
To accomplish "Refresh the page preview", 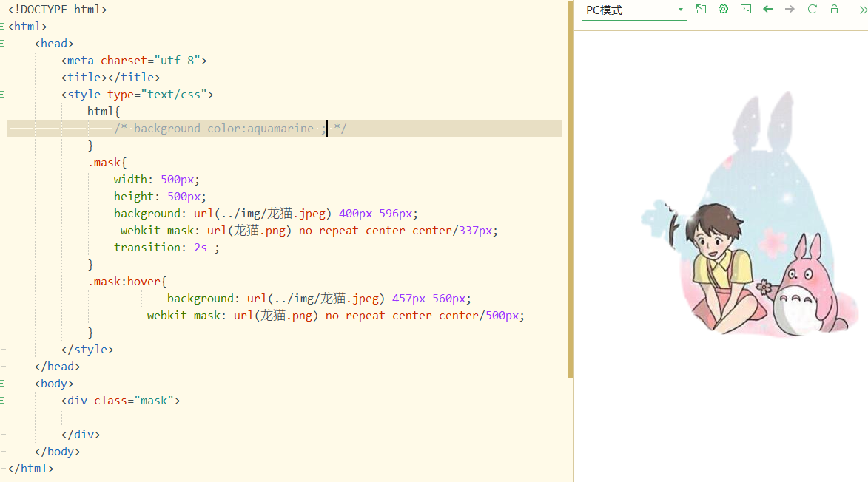I will click(x=812, y=10).
